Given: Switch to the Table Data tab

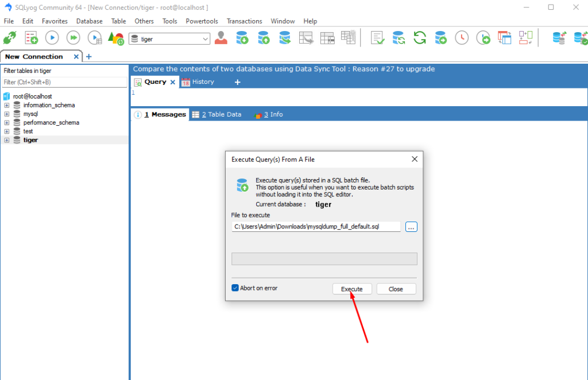Looking at the screenshot, I should click(217, 115).
